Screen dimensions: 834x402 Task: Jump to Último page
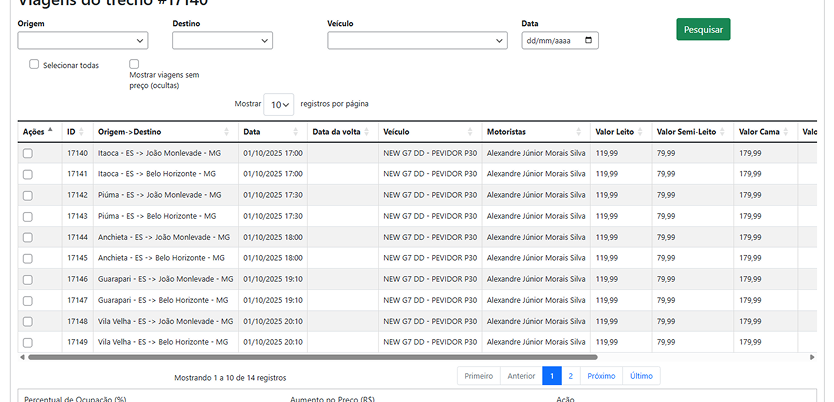coord(641,376)
